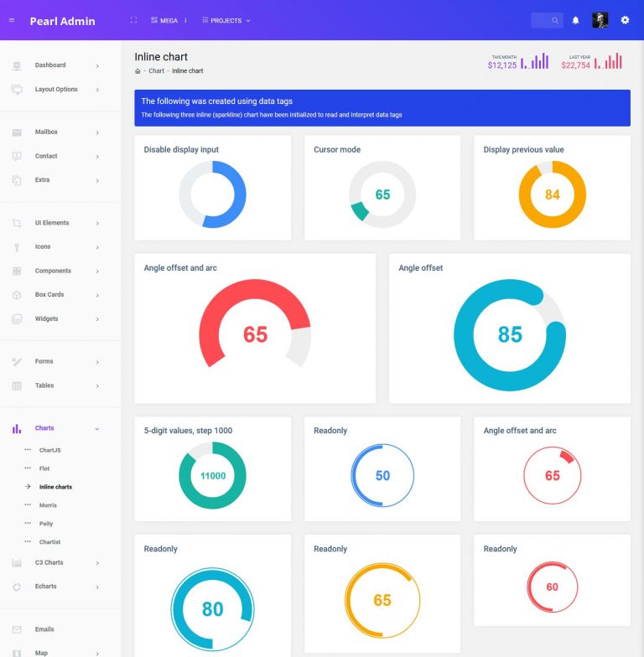Click the Emails envelope icon

tap(17, 630)
